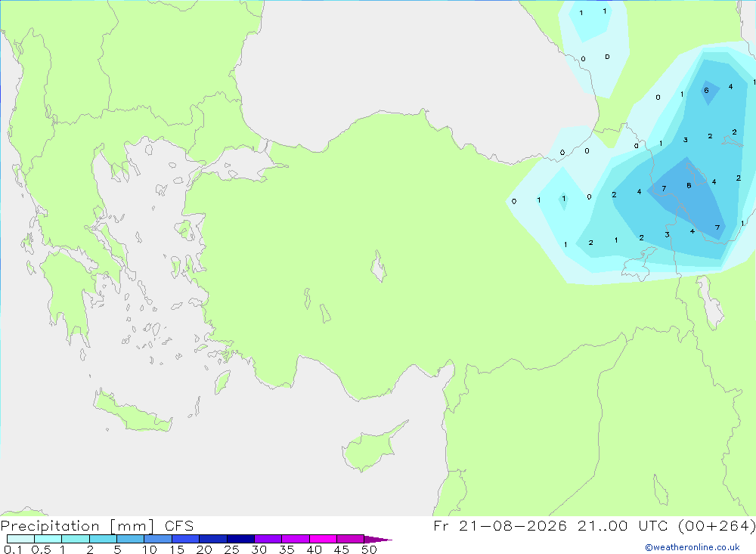Click the 40–45 mm magenta legend swatch
Image resolution: width=756 pixels, height=554 pixels.
pos(323,539)
